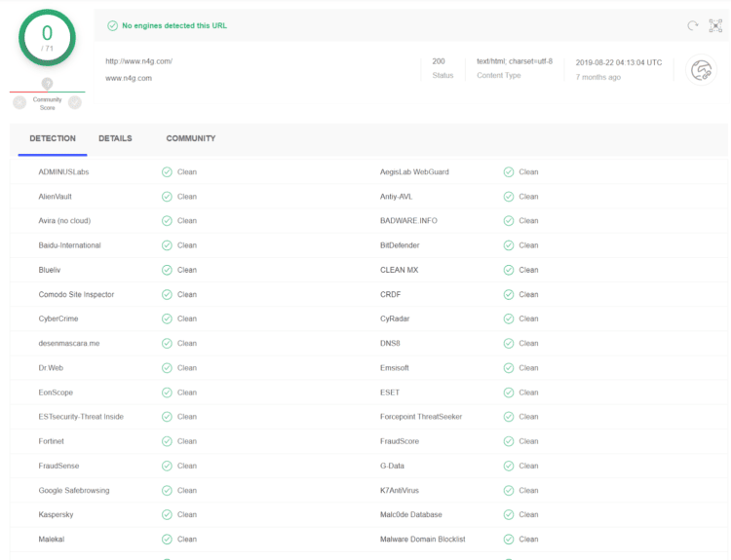The image size is (731, 560).
Task: Select the Malekal engine name
Action: tap(52, 539)
